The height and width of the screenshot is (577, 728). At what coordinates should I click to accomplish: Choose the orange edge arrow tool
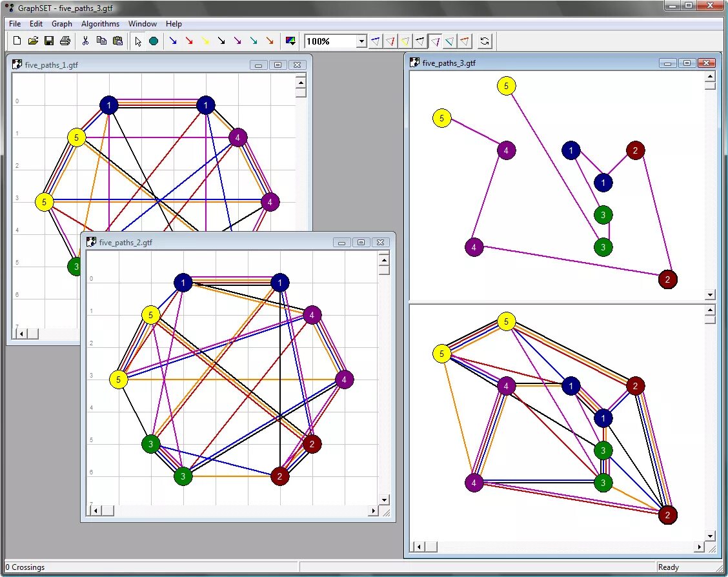[x=270, y=41]
